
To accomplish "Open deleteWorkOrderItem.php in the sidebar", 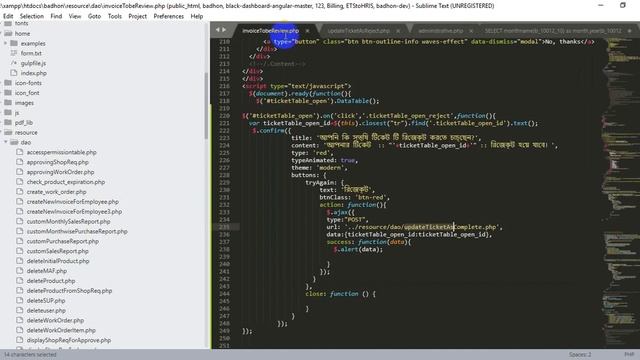I will 61,330.
